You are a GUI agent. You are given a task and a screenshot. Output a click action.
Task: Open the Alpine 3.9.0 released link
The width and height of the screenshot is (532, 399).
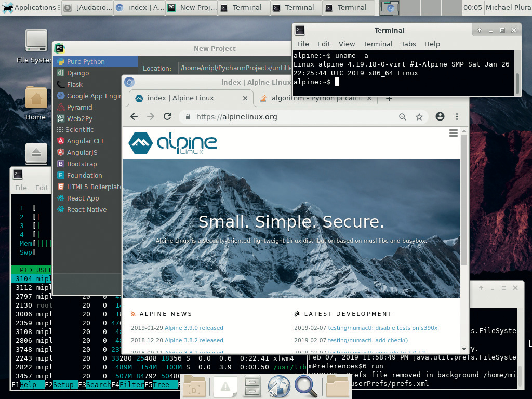pos(194,328)
